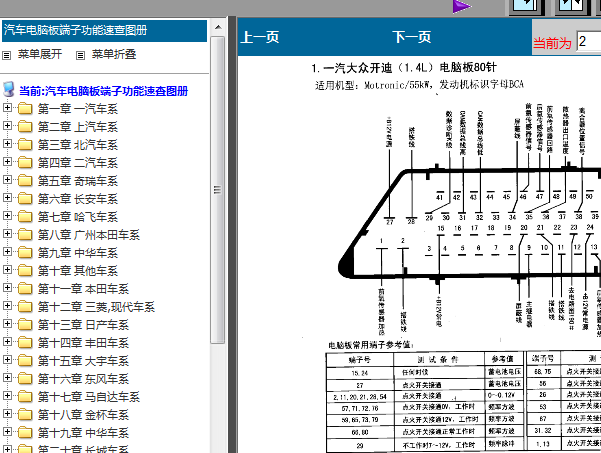Select the 第十六章 东风车系 chapter label
601x453 pixels.
tap(83, 379)
